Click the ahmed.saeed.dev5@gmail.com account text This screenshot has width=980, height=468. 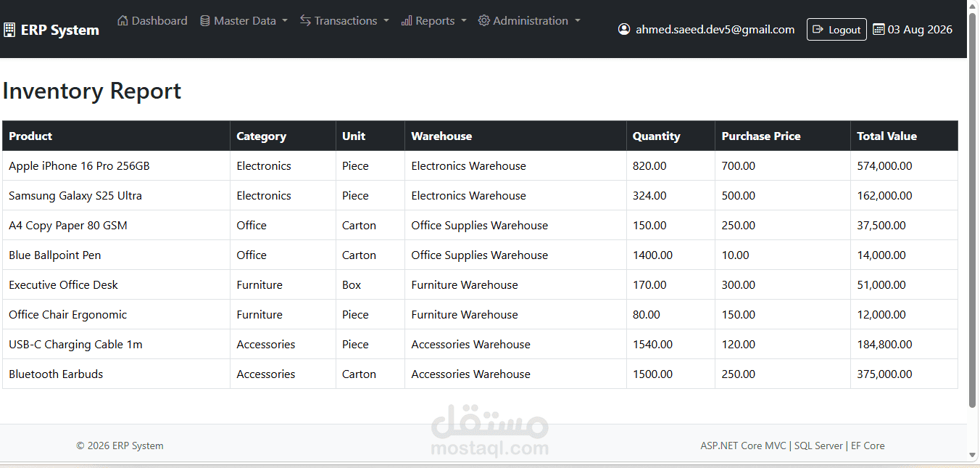[715, 29]
